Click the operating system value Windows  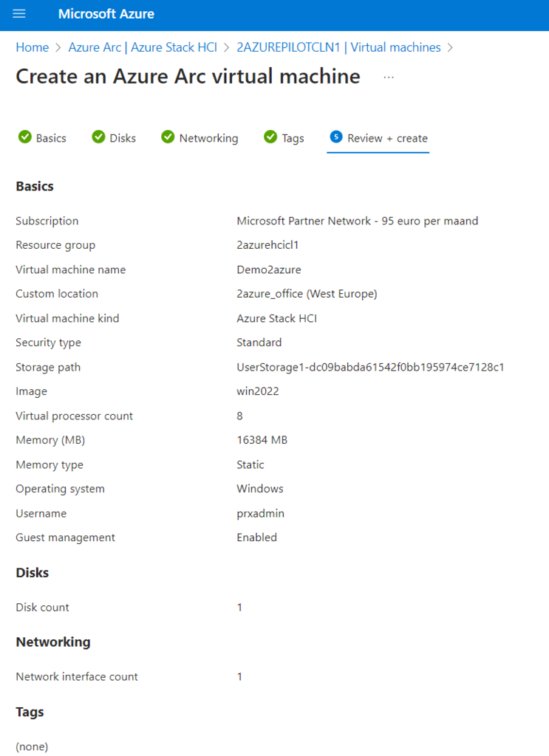260,489
